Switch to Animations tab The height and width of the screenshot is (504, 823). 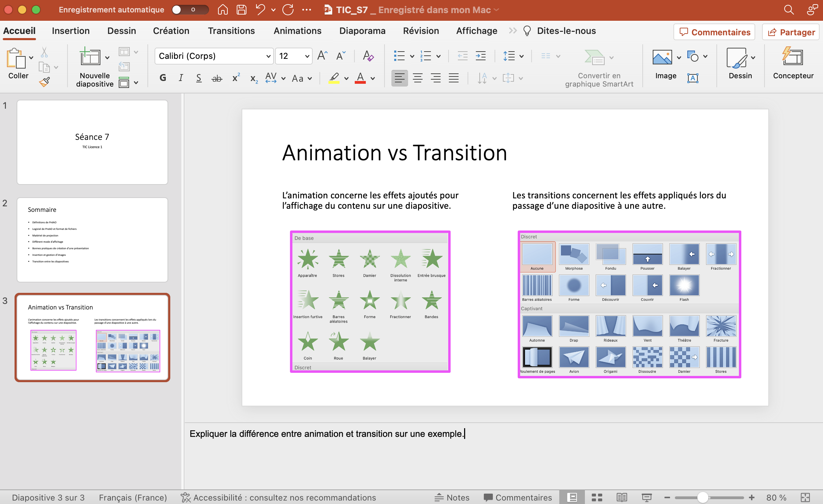(x=297, y=31)
